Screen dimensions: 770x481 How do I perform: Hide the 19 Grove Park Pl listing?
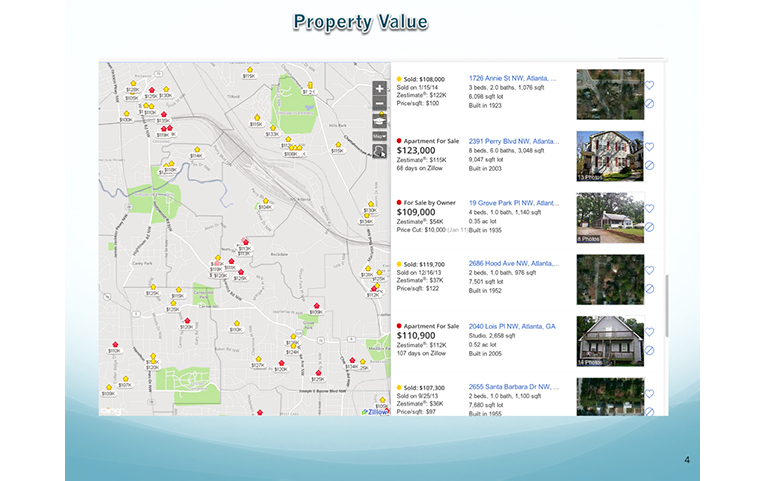pyautogui.click(x=650, y=227)
